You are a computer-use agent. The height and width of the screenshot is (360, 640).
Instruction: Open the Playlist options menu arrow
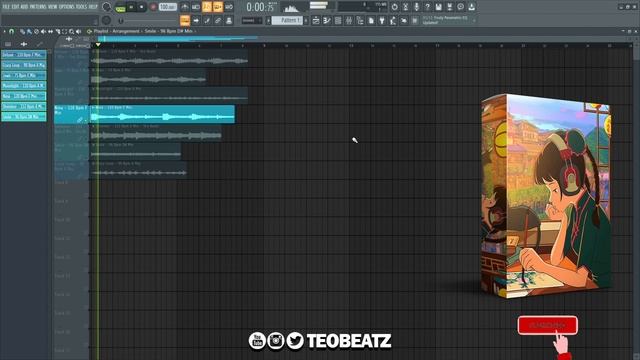(x=4, y=31)
